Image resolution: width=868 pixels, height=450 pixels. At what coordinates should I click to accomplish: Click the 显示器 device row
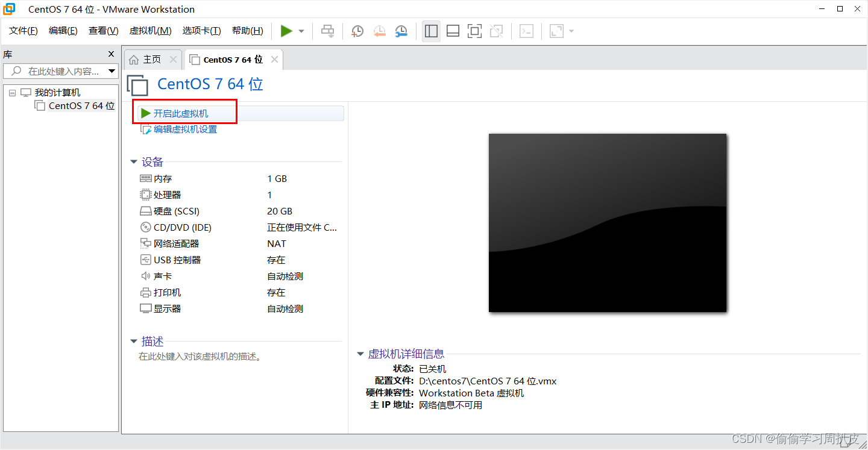click(240, 309)
